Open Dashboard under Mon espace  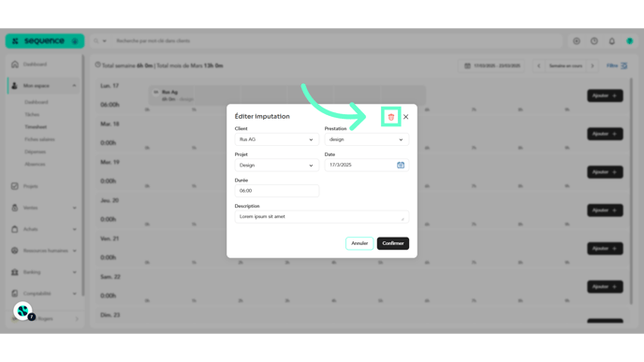pyautogui.click(x=37, y=102)
